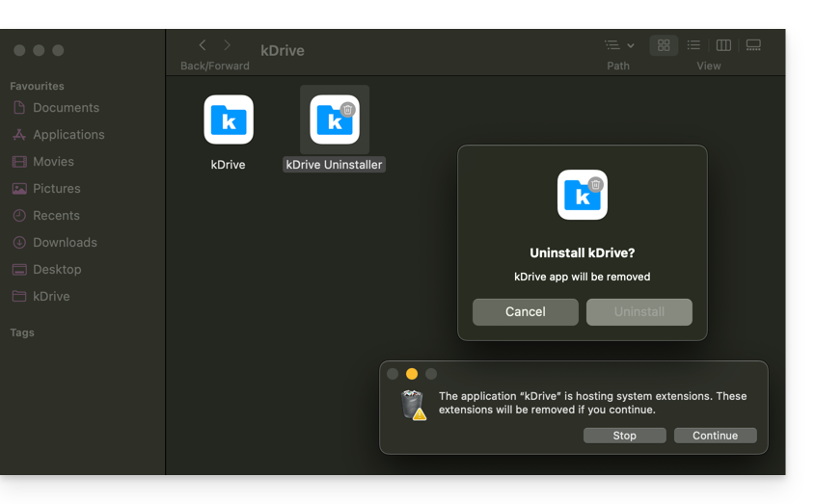
Task: Switch to gallery view
Action: click(x=753, y=45)
